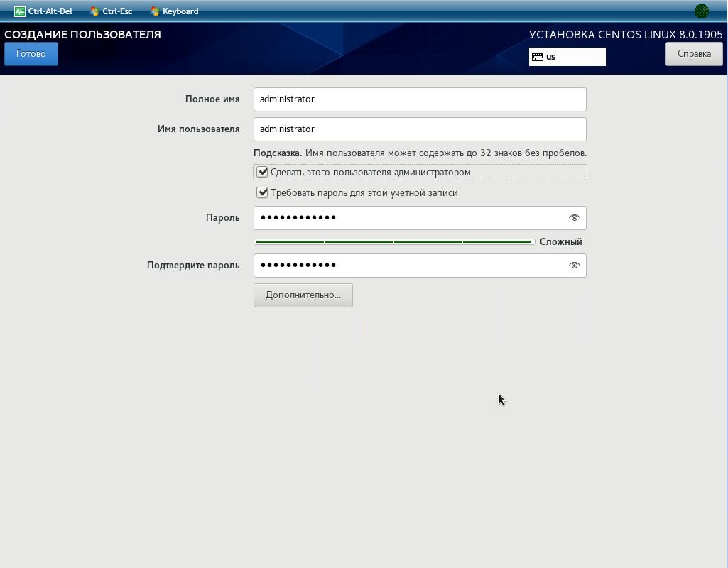Viewport: 728px width, 568px height.
Task: Click the password strength bar
Action: pos(394,242)
